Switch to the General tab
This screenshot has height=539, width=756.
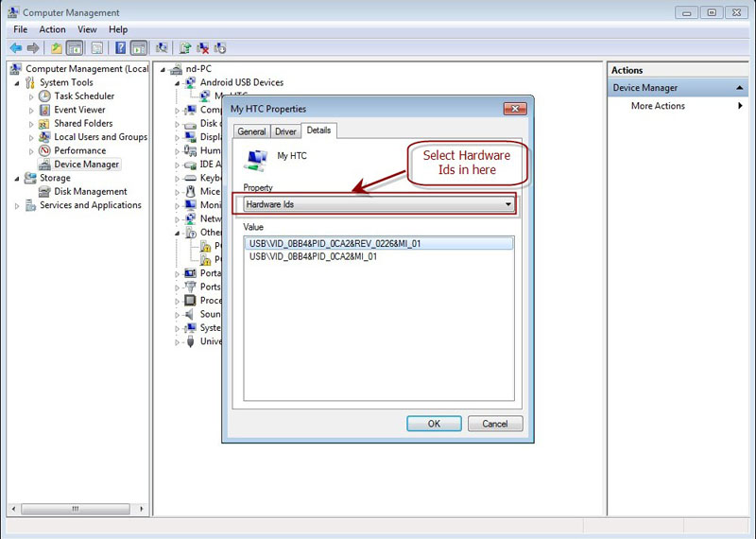(251, 131)
